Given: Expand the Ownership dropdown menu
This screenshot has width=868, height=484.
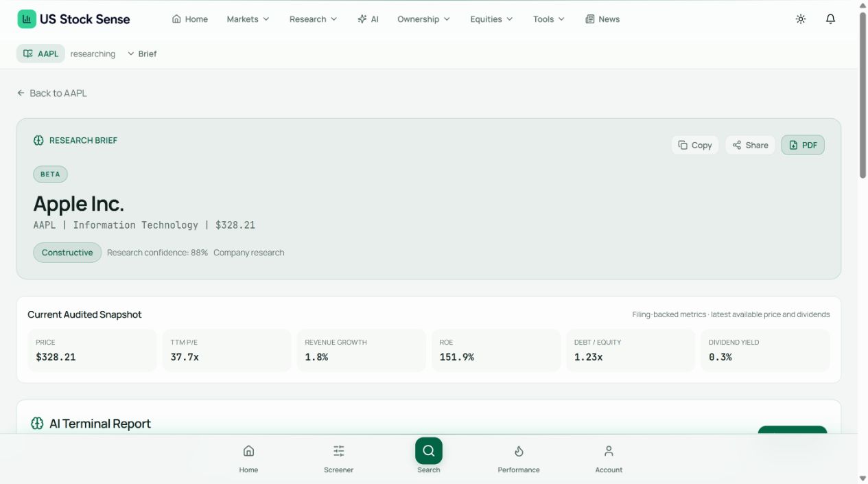Looking at the screenshot, I should (423, 19).
